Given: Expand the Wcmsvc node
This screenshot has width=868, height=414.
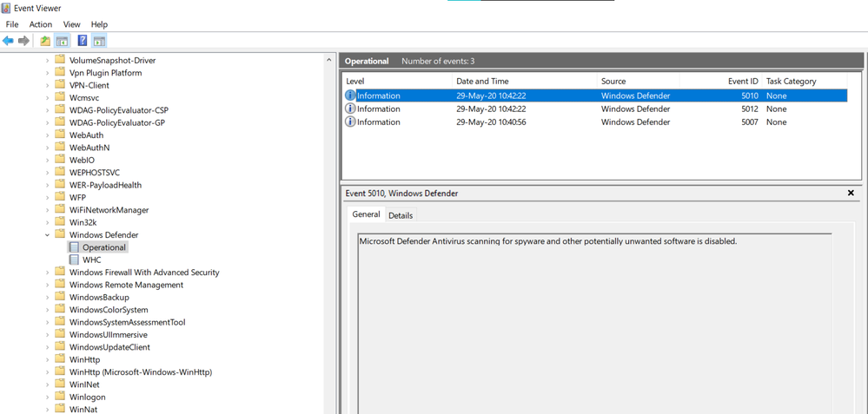Looking at the screenshot, I should pyautogui.click(x=48, y=98).
